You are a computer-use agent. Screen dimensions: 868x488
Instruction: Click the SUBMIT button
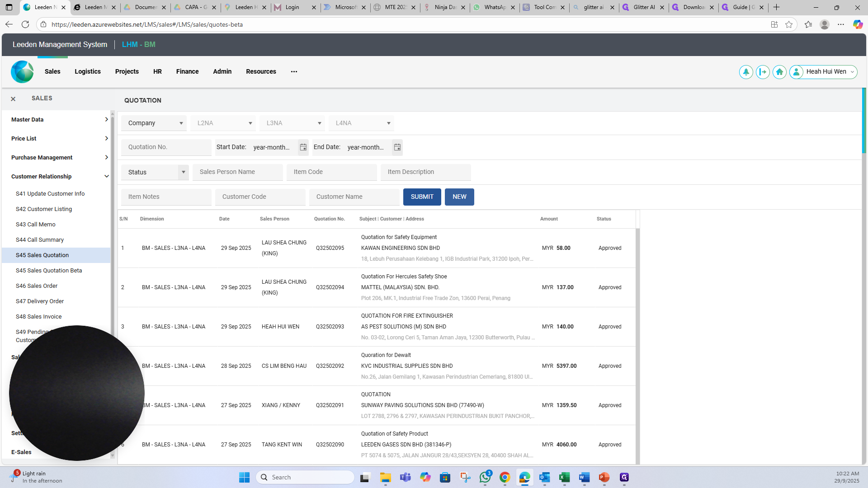pos(422,197)
